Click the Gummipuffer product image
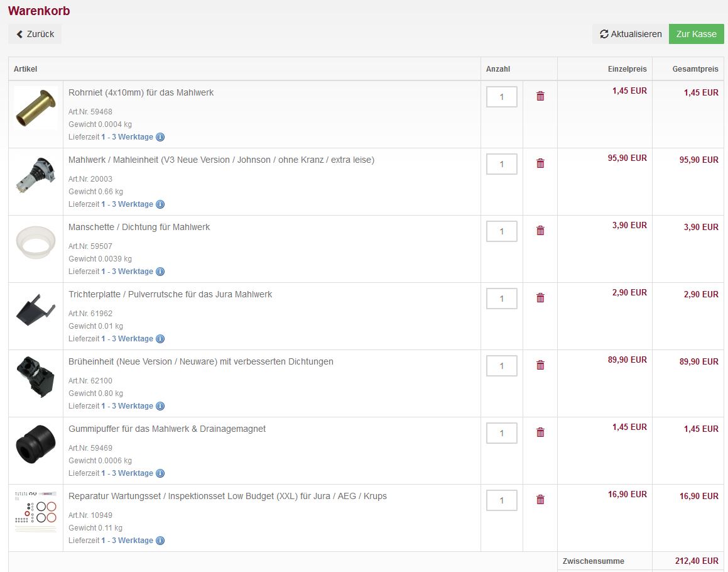The image size is (728, 572). coord(35,446)
